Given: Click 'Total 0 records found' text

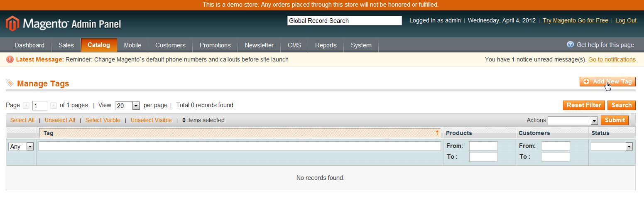Looking at the screenshot, I should point(205,105).
